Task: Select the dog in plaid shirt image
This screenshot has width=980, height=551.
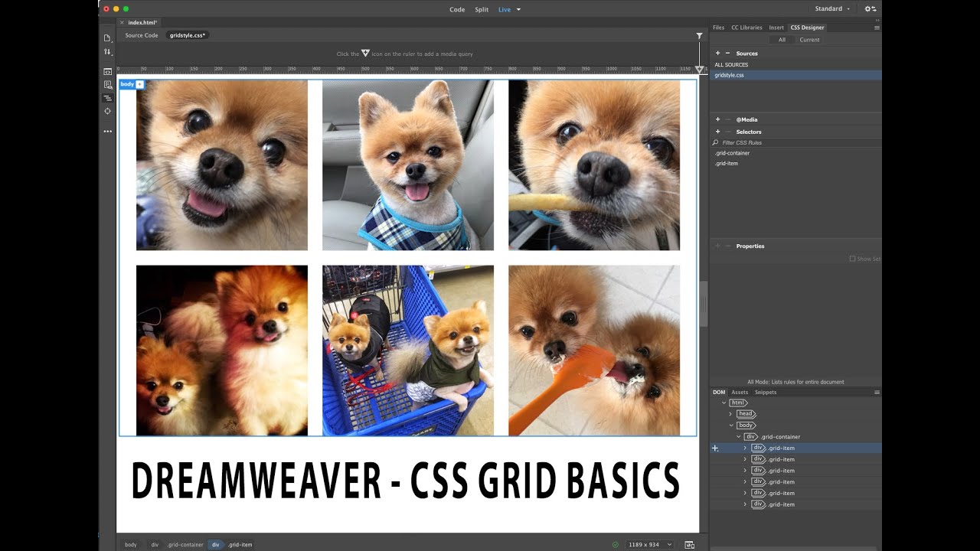Action: pyautogui.click(x=408, y=165)
